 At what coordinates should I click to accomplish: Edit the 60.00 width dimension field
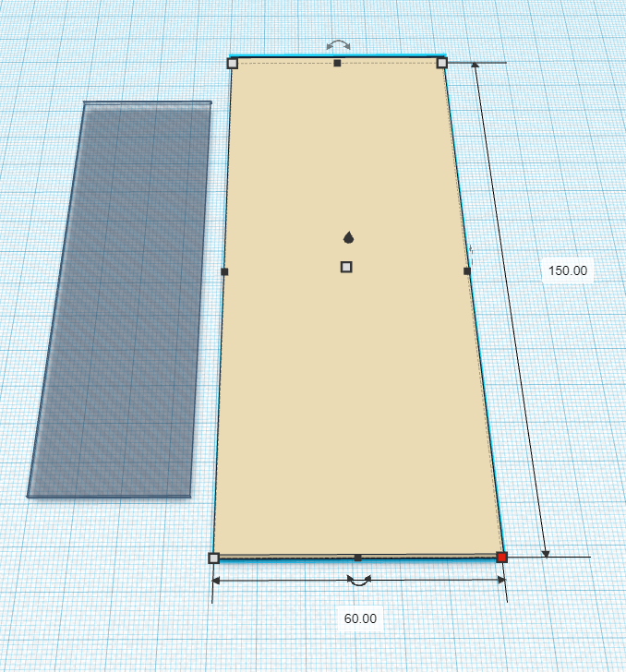click(360, 618)
